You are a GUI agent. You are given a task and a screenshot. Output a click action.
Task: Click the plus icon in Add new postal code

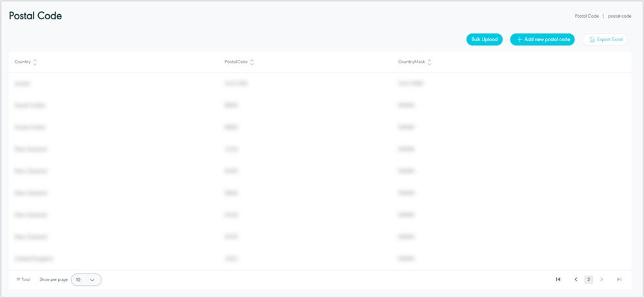519,39
